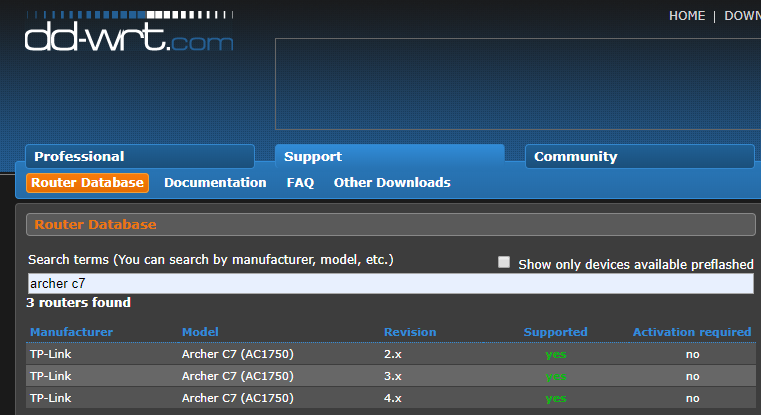This screenshot has height=415, width=761.
Task: Click the '3 routers found' result count
Action: click(x=79, y=302)
